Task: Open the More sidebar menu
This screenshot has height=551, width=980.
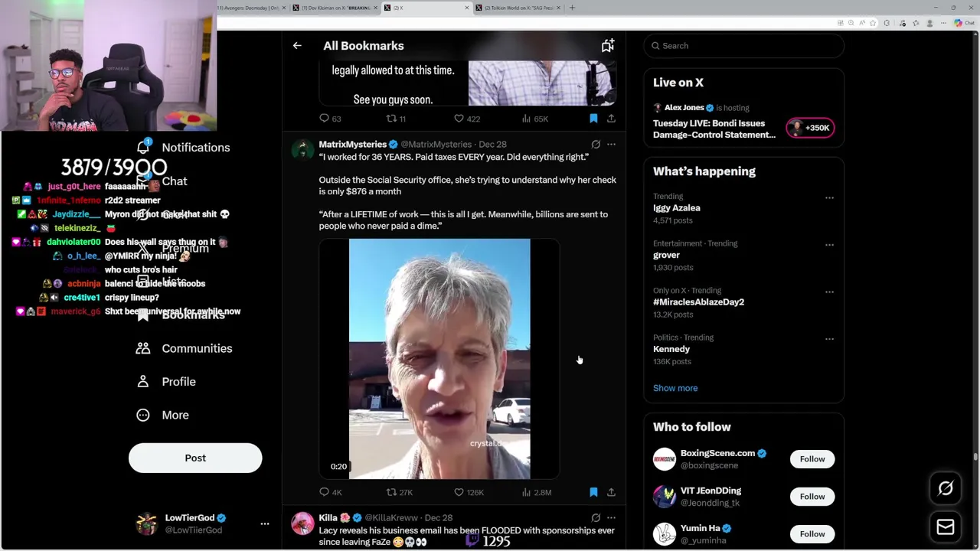Action: (162, 415)
